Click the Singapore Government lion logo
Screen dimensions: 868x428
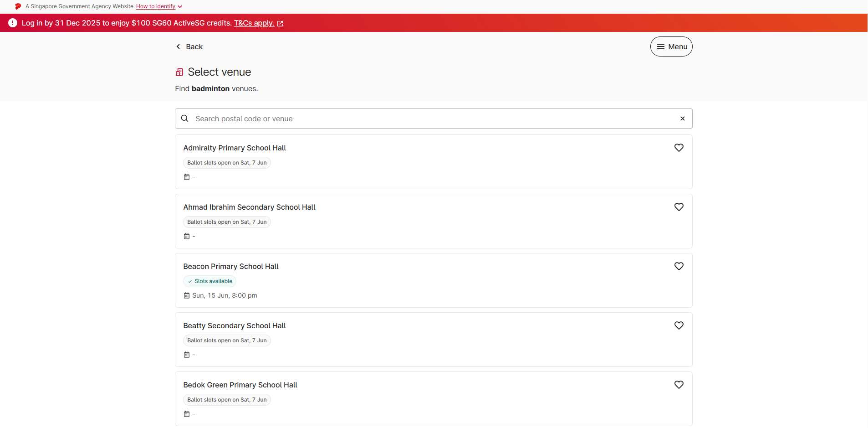coord(18,6)
